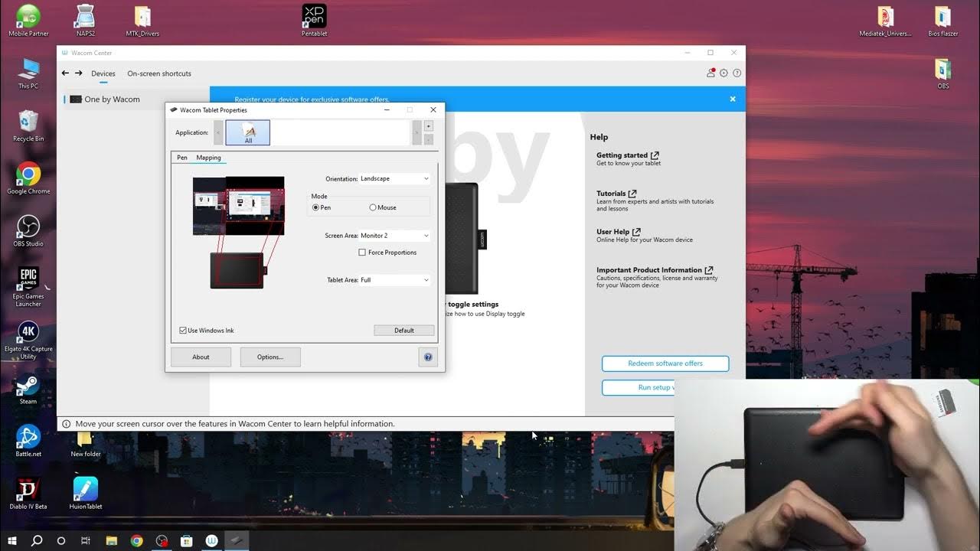
Task: Open New folder on desktop
Action: click(86, 445)
